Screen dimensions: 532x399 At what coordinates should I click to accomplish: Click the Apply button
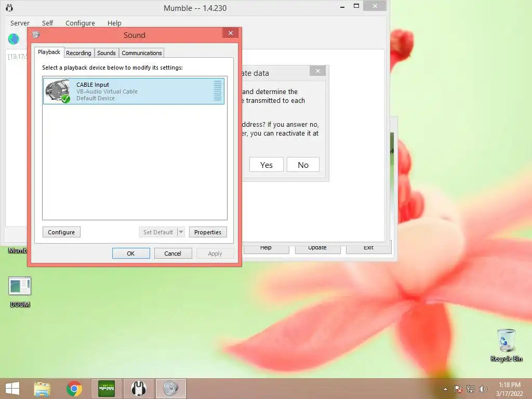215,254
